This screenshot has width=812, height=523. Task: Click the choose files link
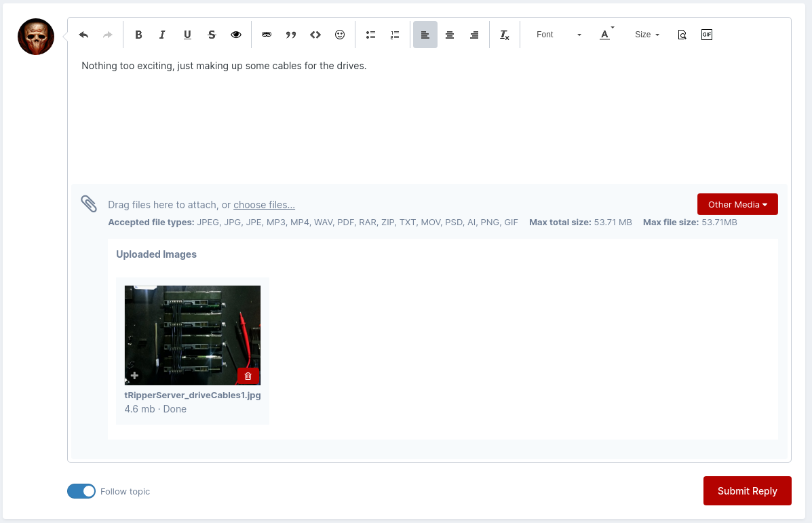point(264,205)
